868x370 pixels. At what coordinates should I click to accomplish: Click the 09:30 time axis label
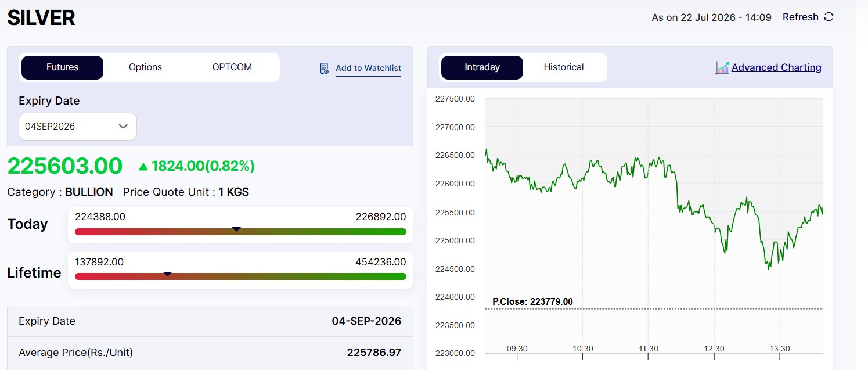click(x=517, y=349)
